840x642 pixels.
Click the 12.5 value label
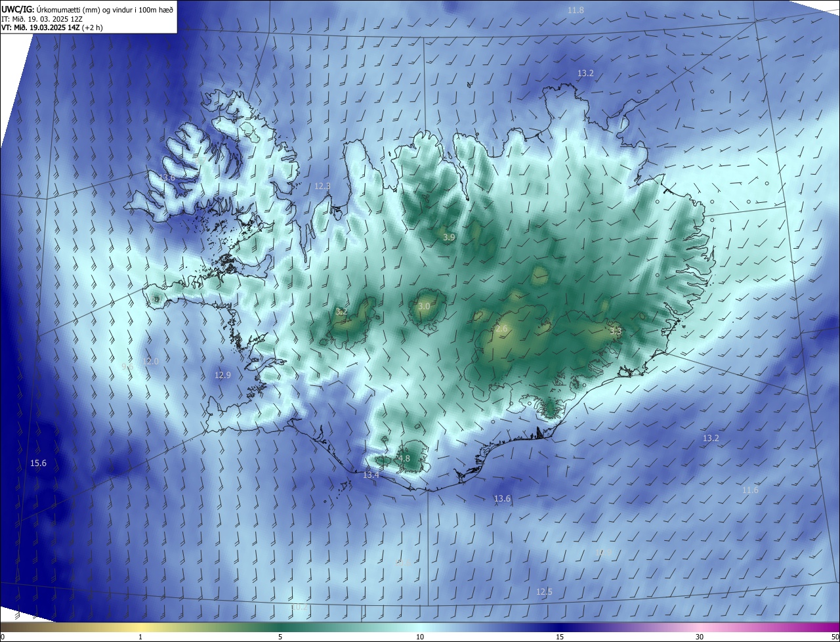544,592
